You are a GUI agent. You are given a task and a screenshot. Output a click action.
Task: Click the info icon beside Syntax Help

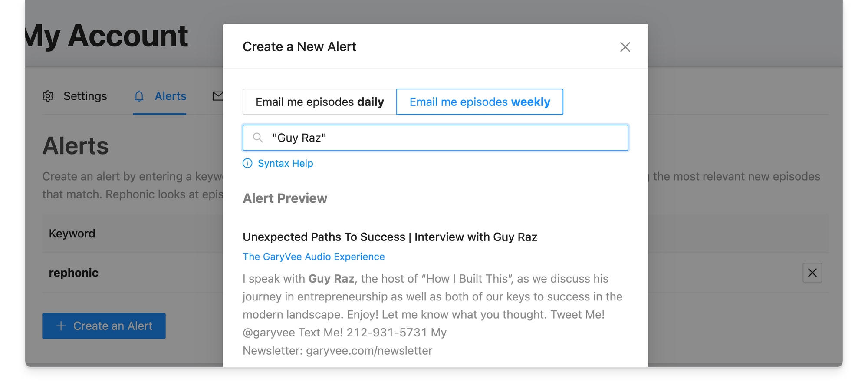click(247, 163)
